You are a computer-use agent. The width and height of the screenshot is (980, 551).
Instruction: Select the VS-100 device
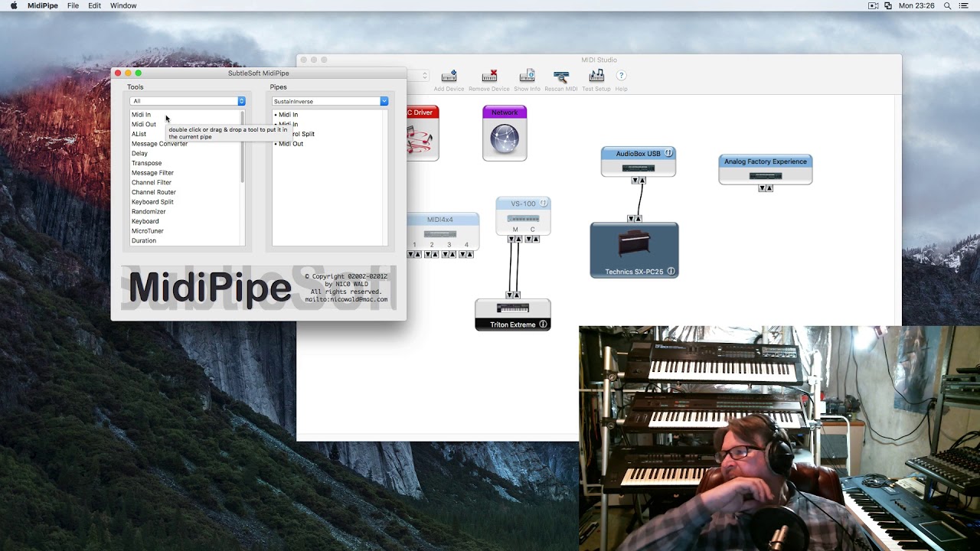523,216
